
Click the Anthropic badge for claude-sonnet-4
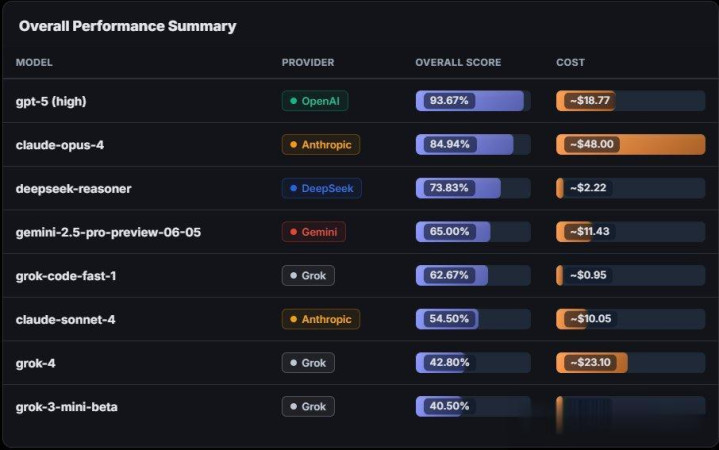tap(321, 319)
